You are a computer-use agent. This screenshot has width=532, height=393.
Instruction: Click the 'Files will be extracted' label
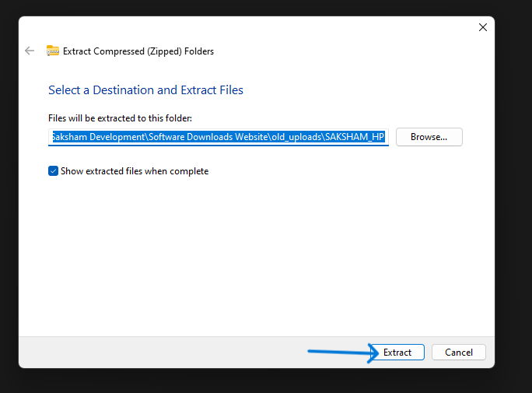tap(120, 118)
